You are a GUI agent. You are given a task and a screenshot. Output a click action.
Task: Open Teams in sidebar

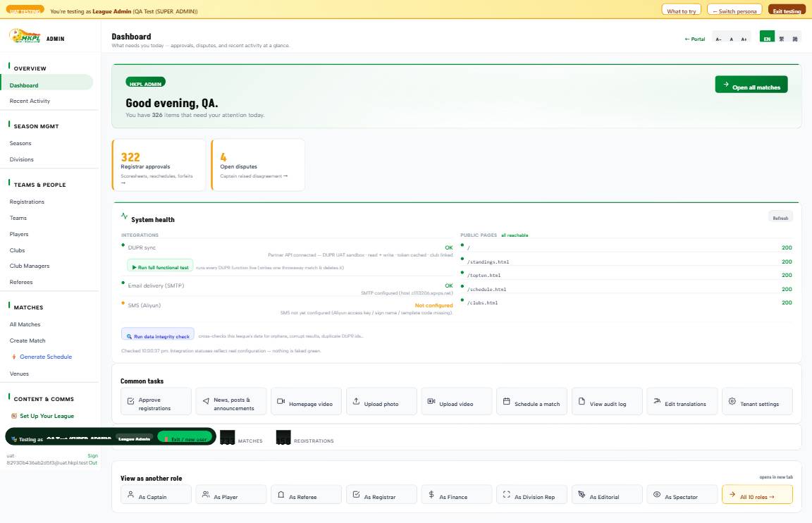point(18,218)
